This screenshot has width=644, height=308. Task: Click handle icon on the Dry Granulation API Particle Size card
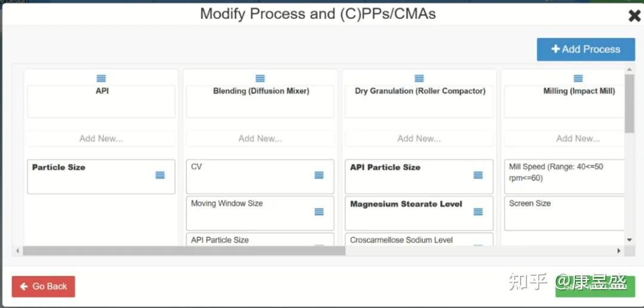(x=478, y=175)
